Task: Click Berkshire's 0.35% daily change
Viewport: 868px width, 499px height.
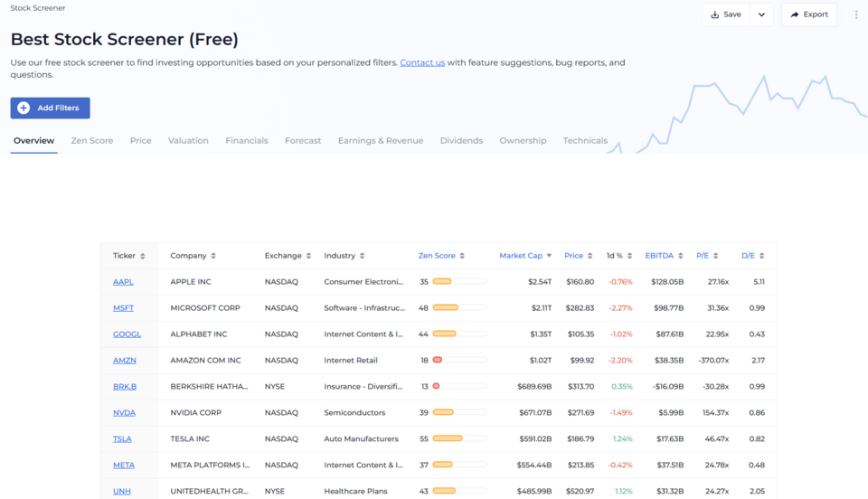Action: (x=622, y=387)
